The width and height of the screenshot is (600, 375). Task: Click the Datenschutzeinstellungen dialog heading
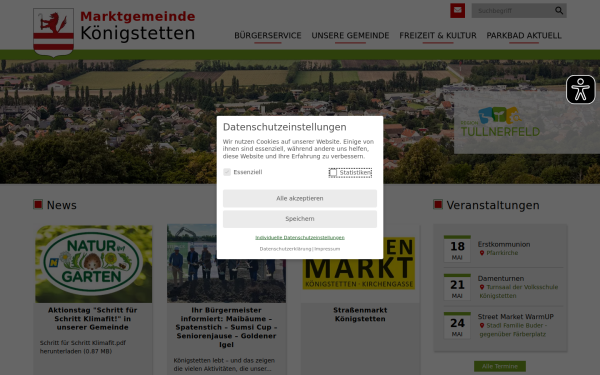pyautogui.click(x=284, y=127)
